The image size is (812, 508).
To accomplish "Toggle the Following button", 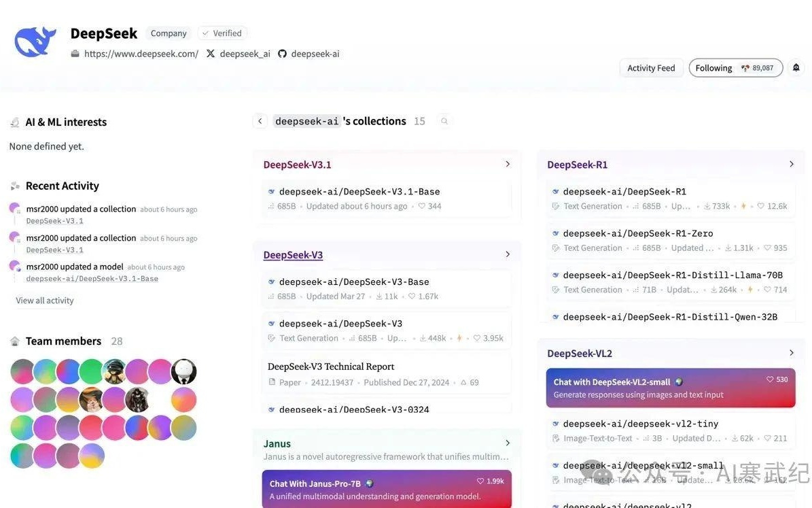I will pos(735,68).
